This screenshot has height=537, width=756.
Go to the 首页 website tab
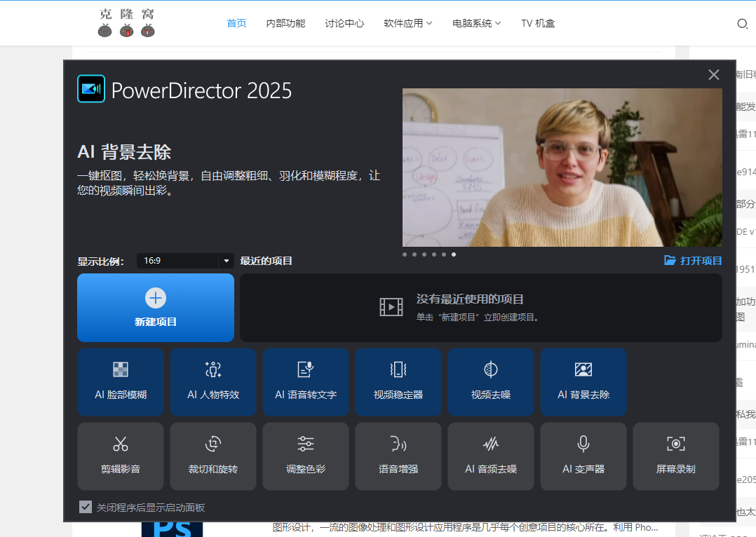click(236, 23)
